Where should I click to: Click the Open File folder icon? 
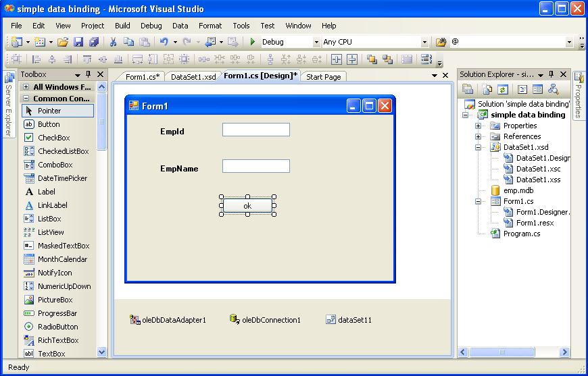pos(63,42)
